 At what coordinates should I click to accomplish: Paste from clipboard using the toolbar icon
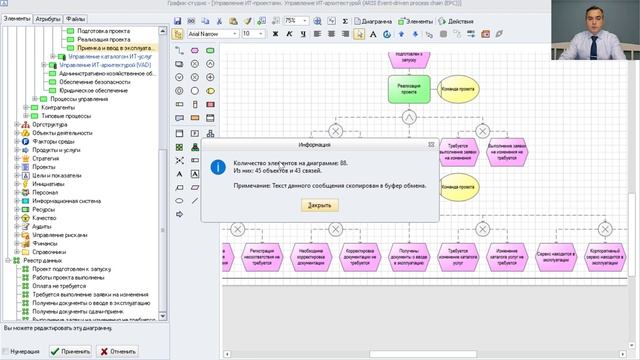click(x=233, y=21)
